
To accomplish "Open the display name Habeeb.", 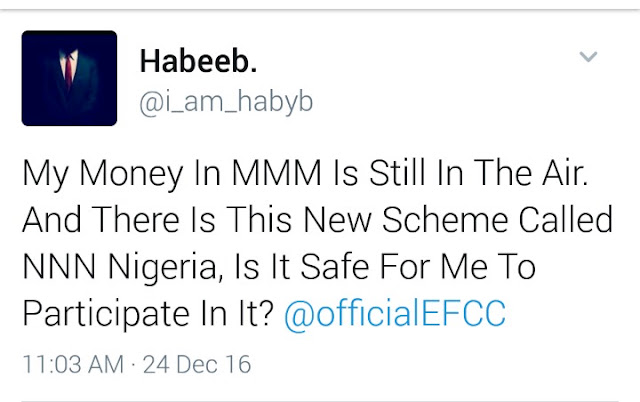I will click(x=198, y=61).
